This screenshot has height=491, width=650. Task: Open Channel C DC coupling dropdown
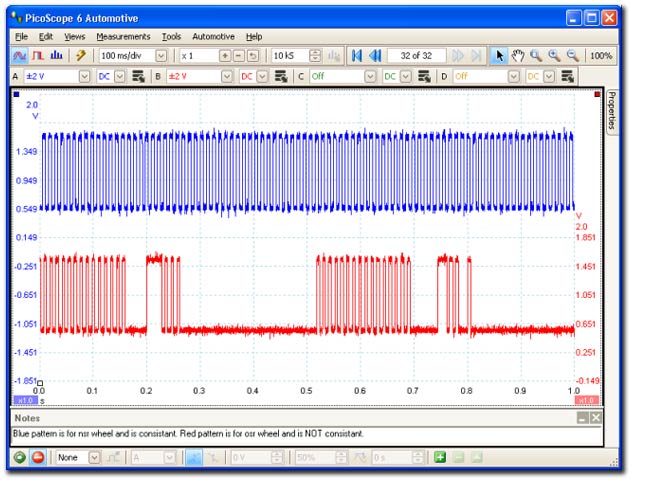[x=406, y=77]
